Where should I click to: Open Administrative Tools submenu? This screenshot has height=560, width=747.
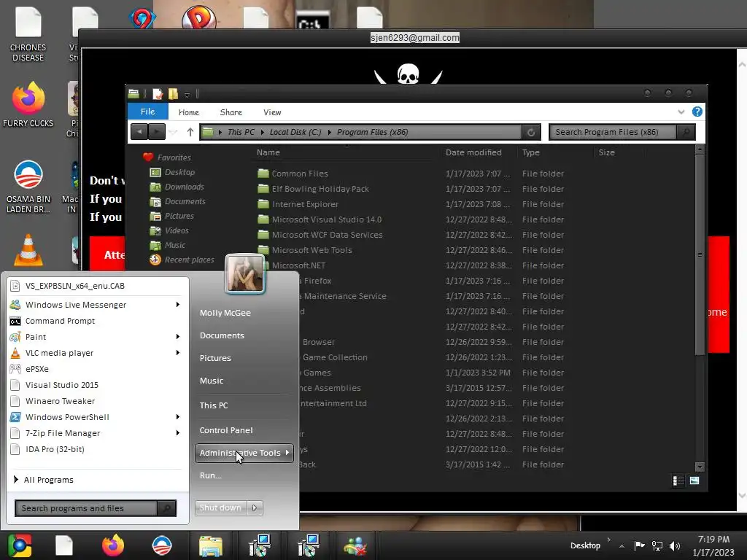(244, 453)
